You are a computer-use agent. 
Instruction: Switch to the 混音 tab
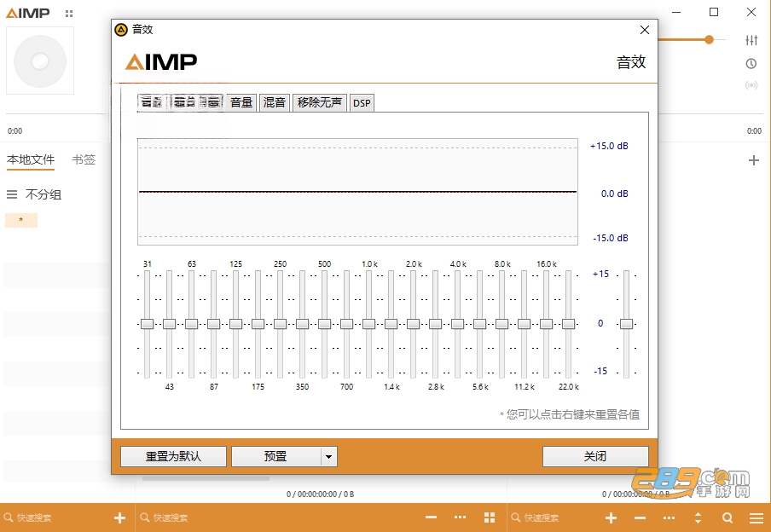(275, 103)
